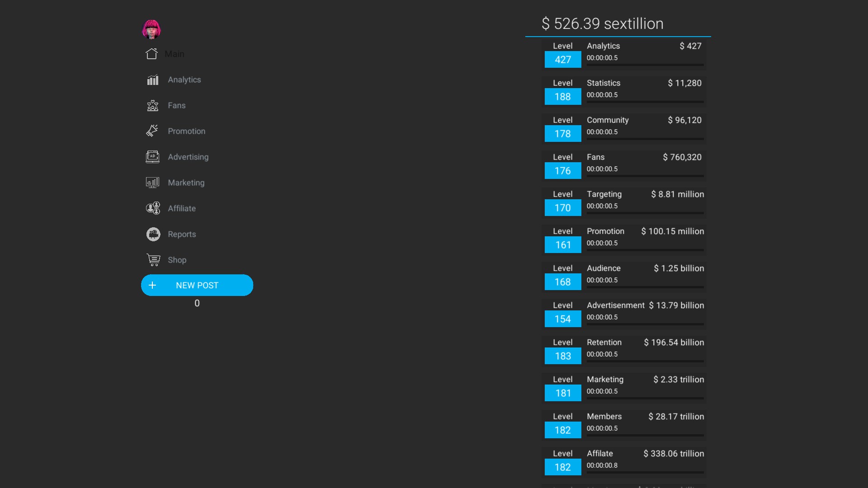Click the Advertising laptop icon

[152, 157]
